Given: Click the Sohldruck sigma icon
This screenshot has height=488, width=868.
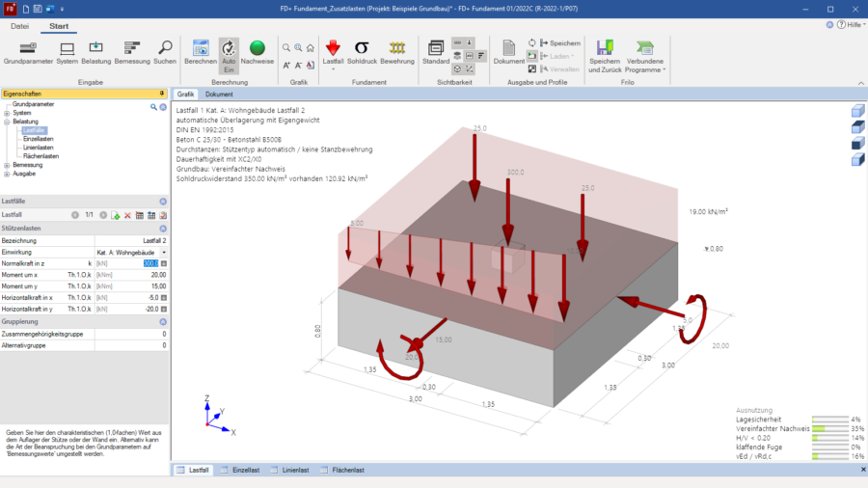Looking at the screenshot, I should coord(362,52).
